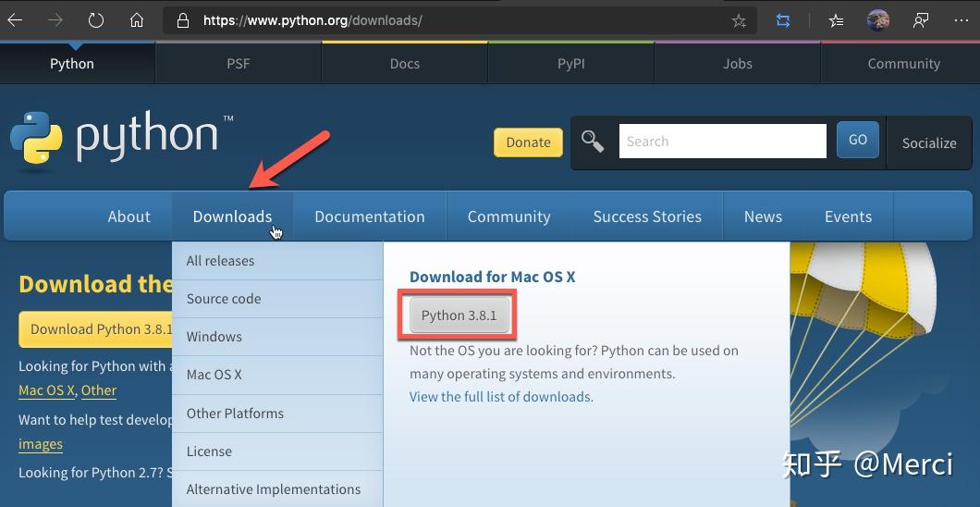Focus the Search text field

[x=722, y=142]
